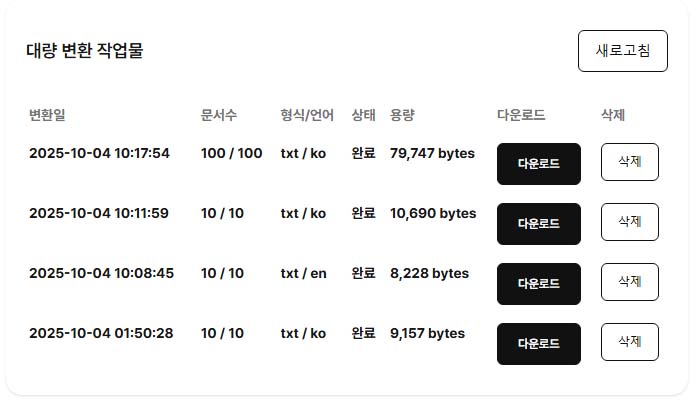Viewport: 697px width, 410px height.
Task: Click the 새로고침 refresh button
Action: click(622, 51)
